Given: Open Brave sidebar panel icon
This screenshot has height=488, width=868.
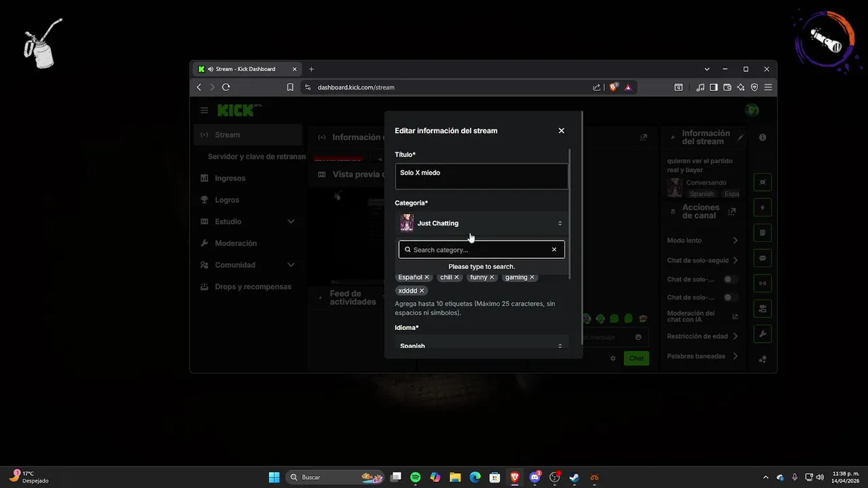Looking at the screenshot, I should point(713,87).
